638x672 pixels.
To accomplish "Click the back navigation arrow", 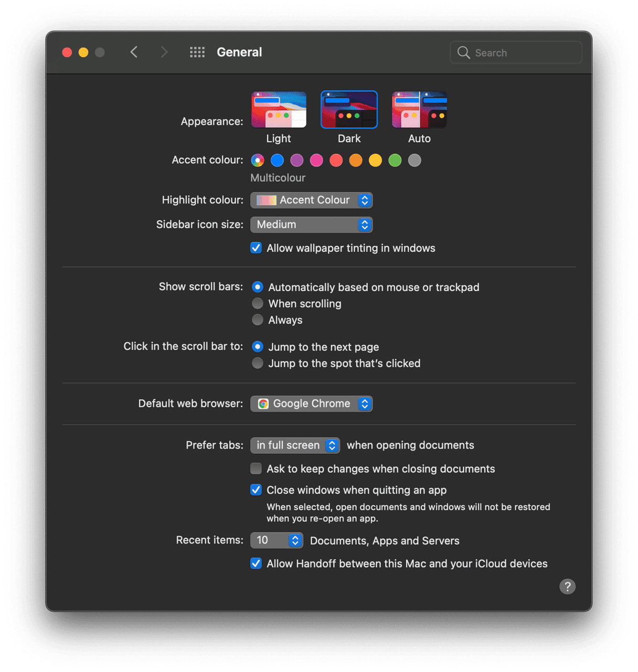I will (134, 52).
